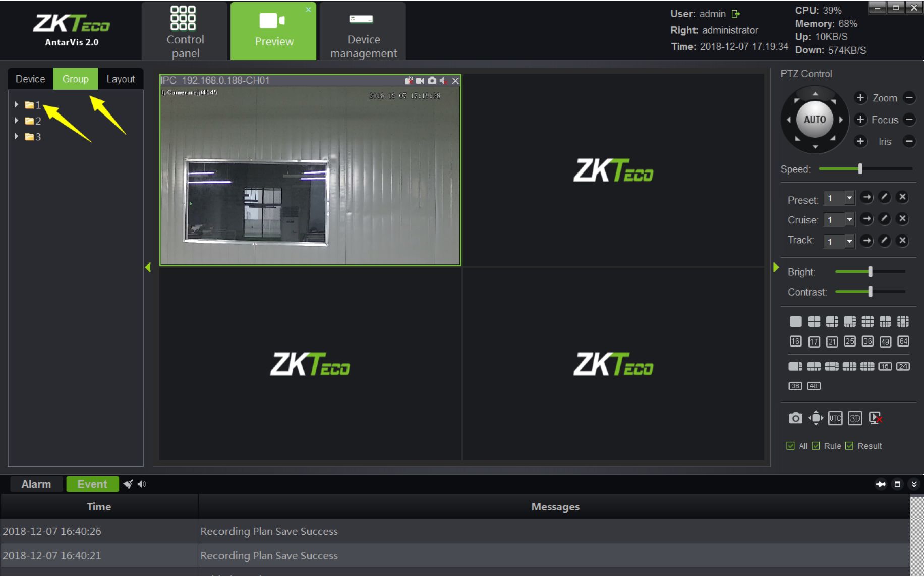The height and width of the screenshot is (577, 924).
Task: Open the Preset number dropdown
Action: pyautogui.click(x=849, y=198)
